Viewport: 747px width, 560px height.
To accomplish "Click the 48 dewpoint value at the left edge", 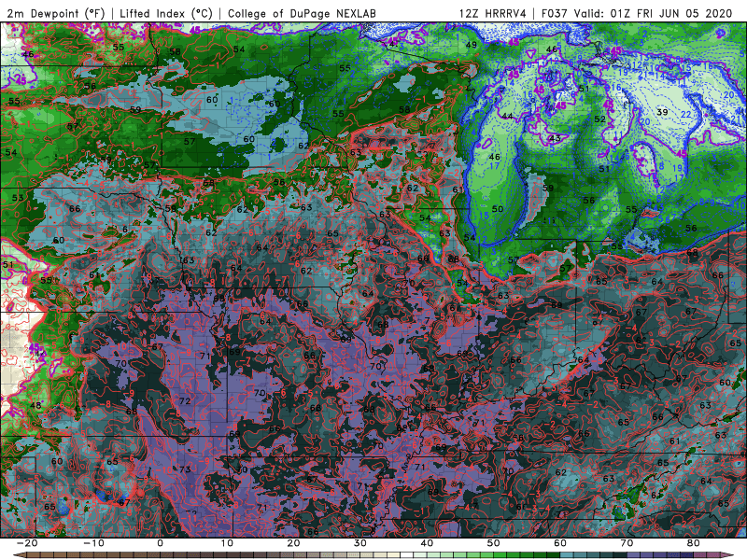I will (x=35, y=406).
